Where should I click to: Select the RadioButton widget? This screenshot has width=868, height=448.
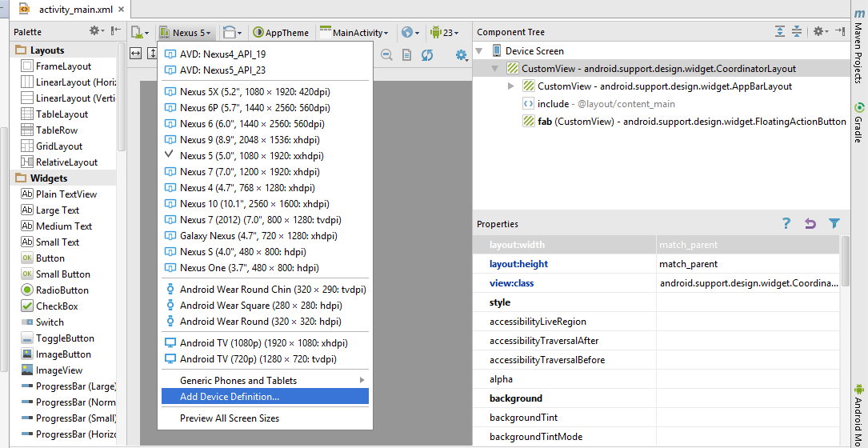[62, 290]
